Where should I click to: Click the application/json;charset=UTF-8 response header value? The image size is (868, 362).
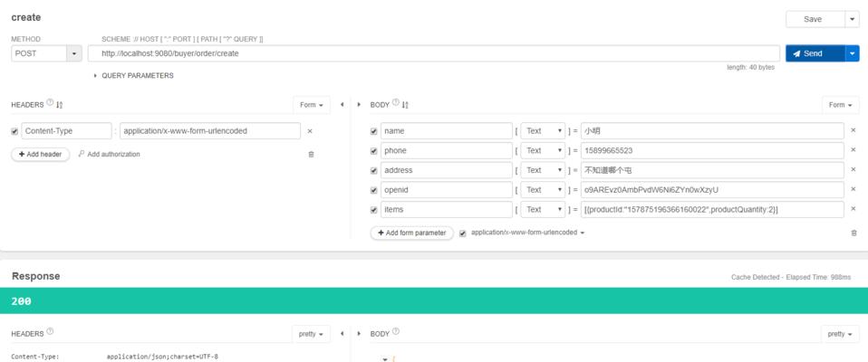[x=162, y=357]
